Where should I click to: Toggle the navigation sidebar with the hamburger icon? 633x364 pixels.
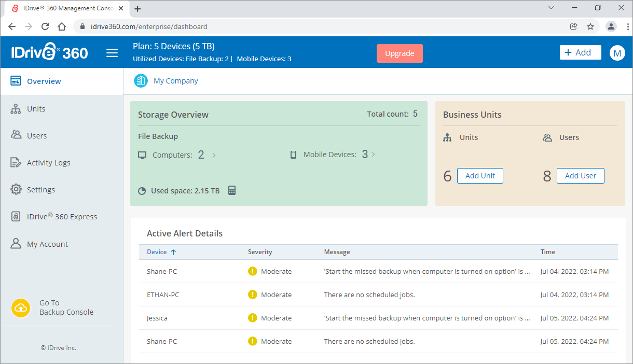112,52
